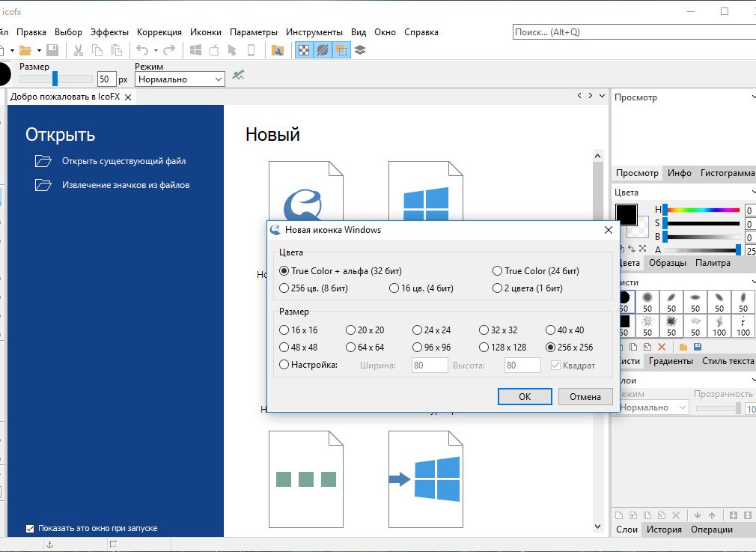
Task: Click the blue save icon in brushes panel
Action: point(697,347)
